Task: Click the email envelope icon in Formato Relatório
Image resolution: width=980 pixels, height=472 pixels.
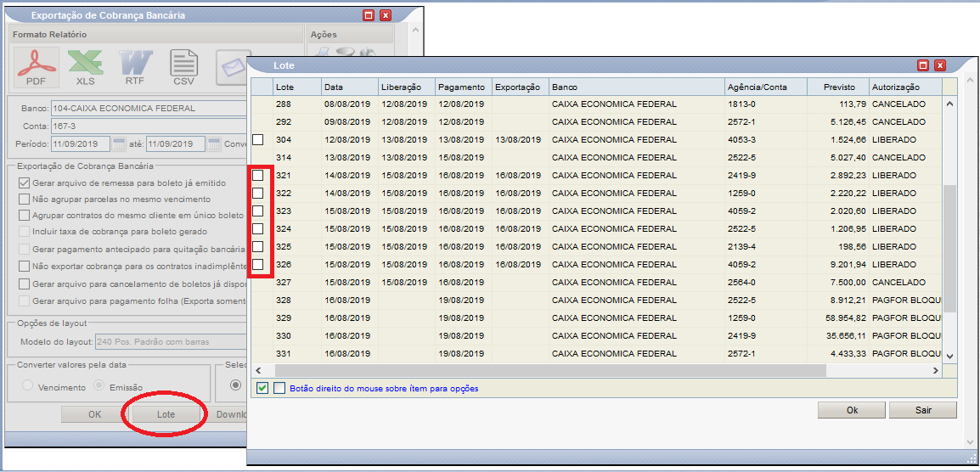Action: point(233,68)
